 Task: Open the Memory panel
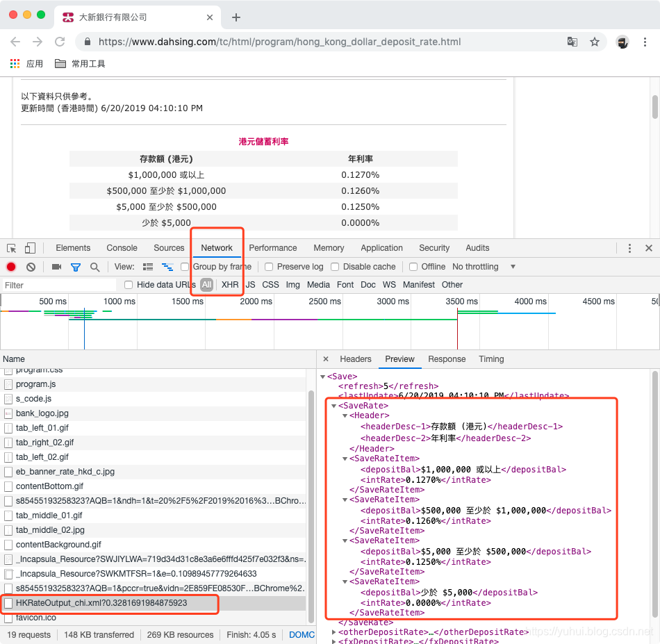(x=329, y=248)
